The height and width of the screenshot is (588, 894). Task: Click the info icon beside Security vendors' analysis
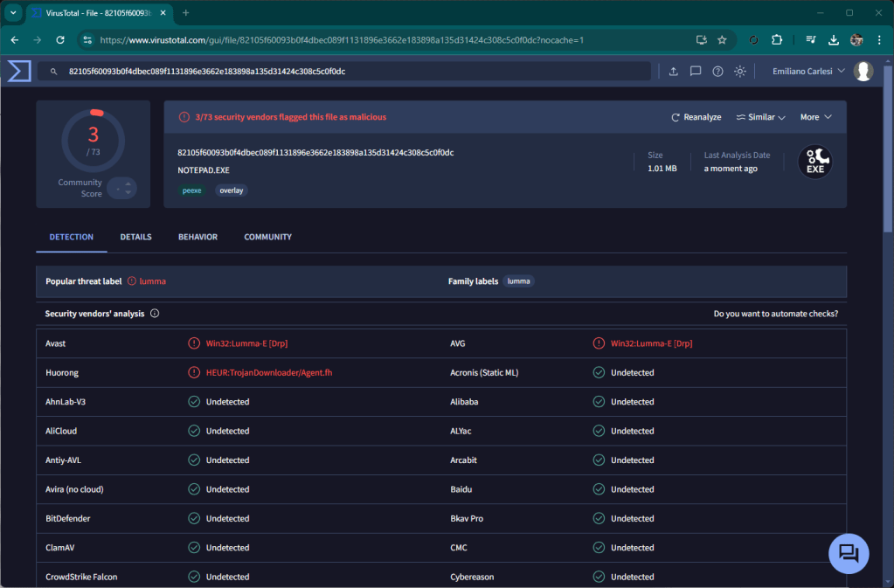155,314
